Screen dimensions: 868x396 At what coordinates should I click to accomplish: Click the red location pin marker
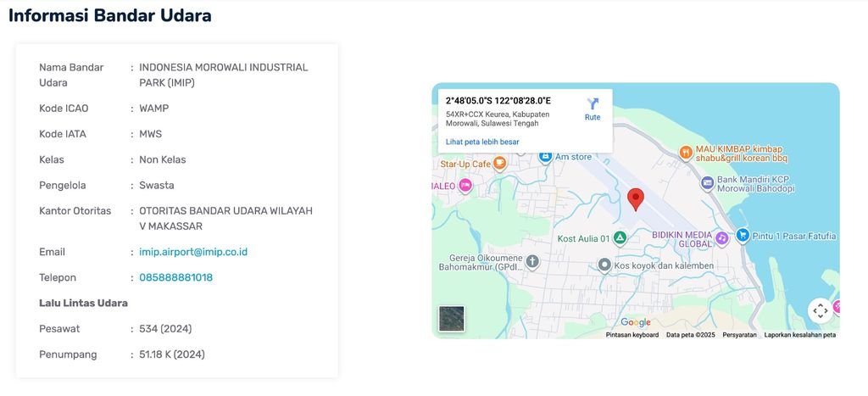coord(636,198)
